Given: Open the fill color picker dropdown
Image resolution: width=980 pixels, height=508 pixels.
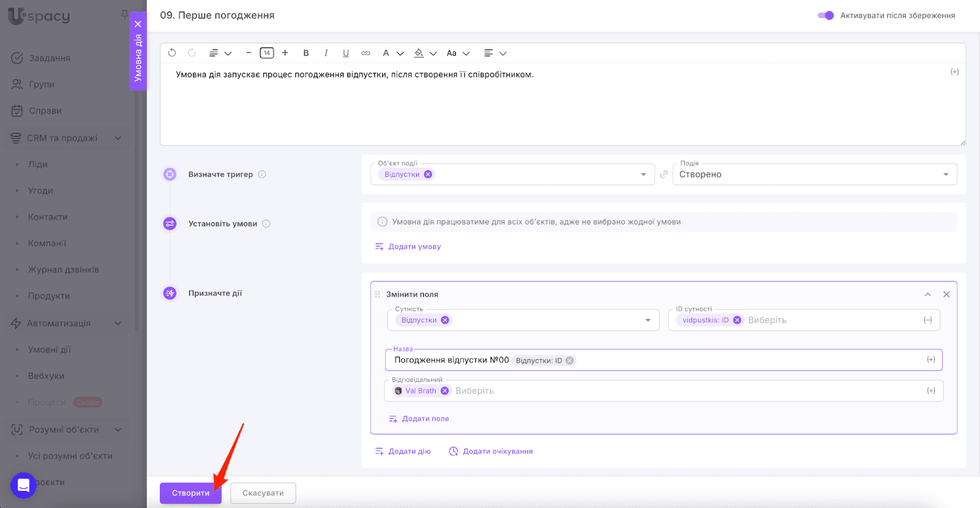Looking at the screenshot, I should 432,53.
